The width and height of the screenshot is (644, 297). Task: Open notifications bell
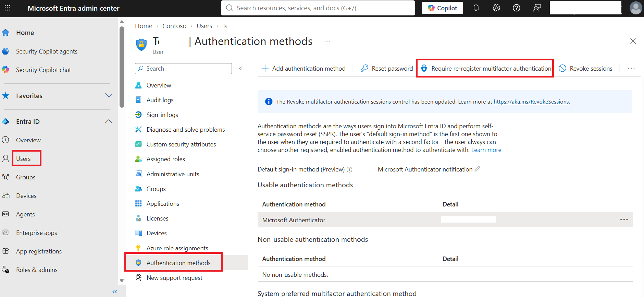tap(476, 8)
